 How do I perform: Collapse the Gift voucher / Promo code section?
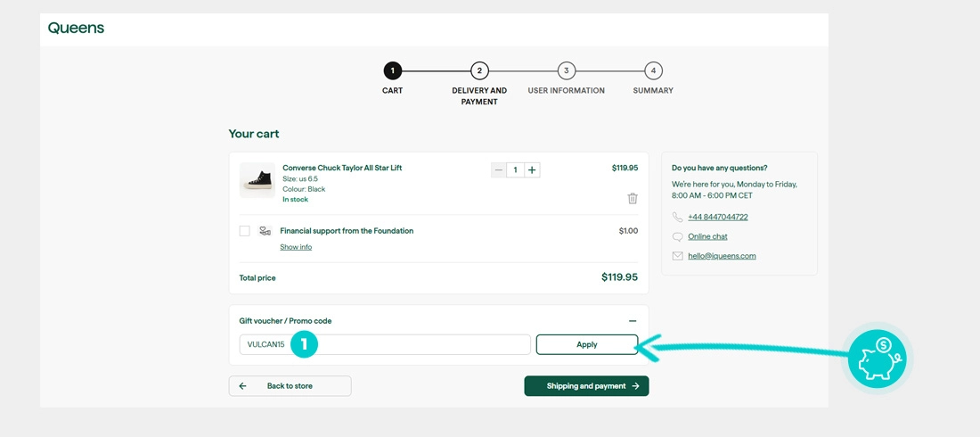pyautogui.click(x=633, y=320)
